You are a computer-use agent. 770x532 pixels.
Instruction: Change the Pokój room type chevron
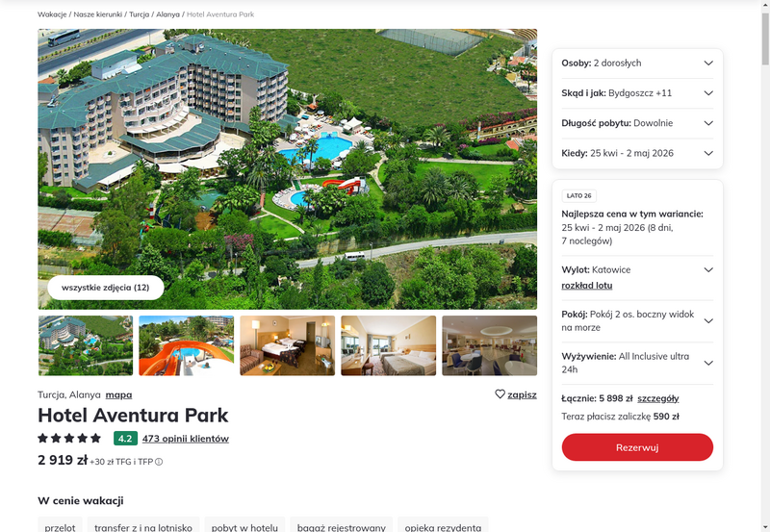coord(708,321)
